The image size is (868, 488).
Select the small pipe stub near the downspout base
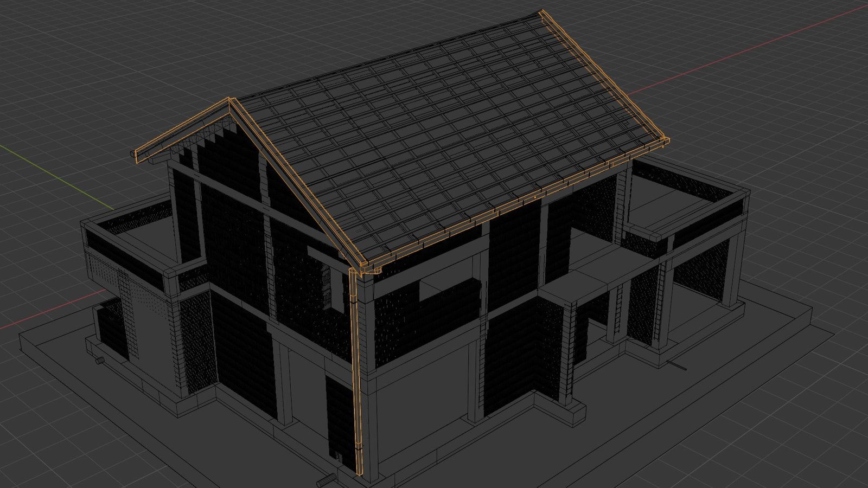click(x=326, y=479)
